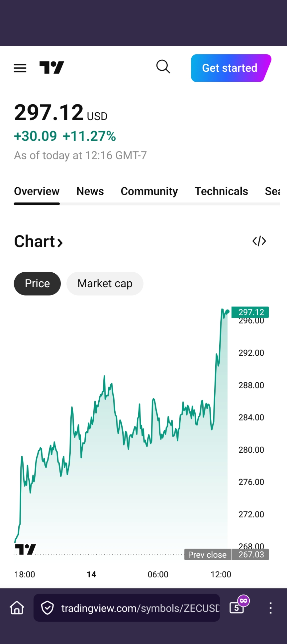
Task: Click the tradingview.com address bar
Action: coord(140,608)
